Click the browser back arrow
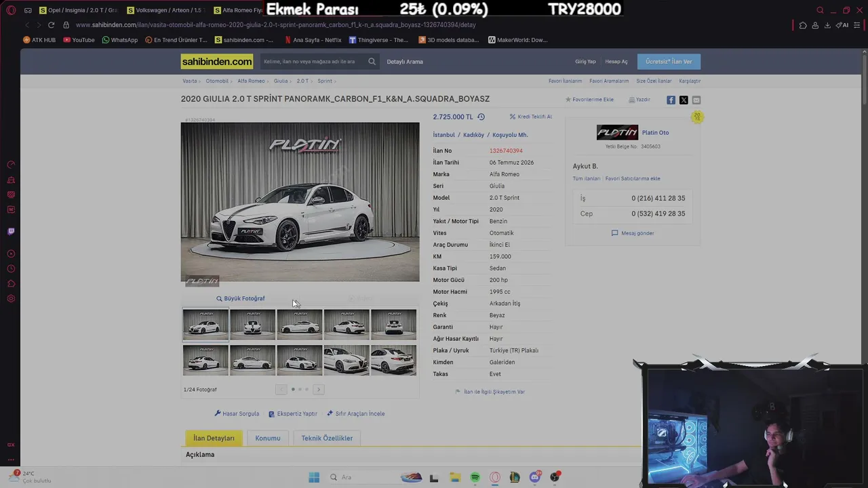This screenshot has height=488, width=868. pyautogui.click(x=27, y=25)
